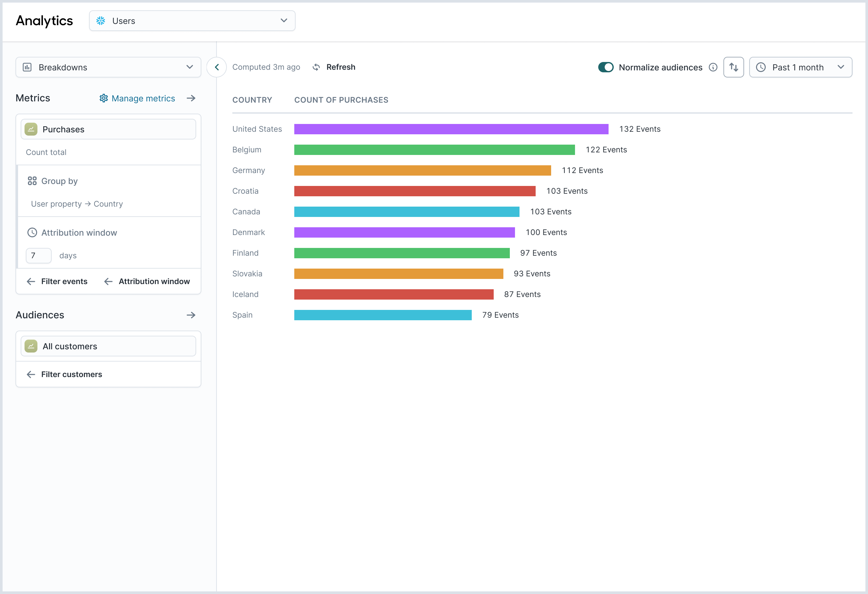Open the Breakdowns chart type dropdown
Viewport: 868px width, 594px height.
pyautogui.click(x=108, y=67)
